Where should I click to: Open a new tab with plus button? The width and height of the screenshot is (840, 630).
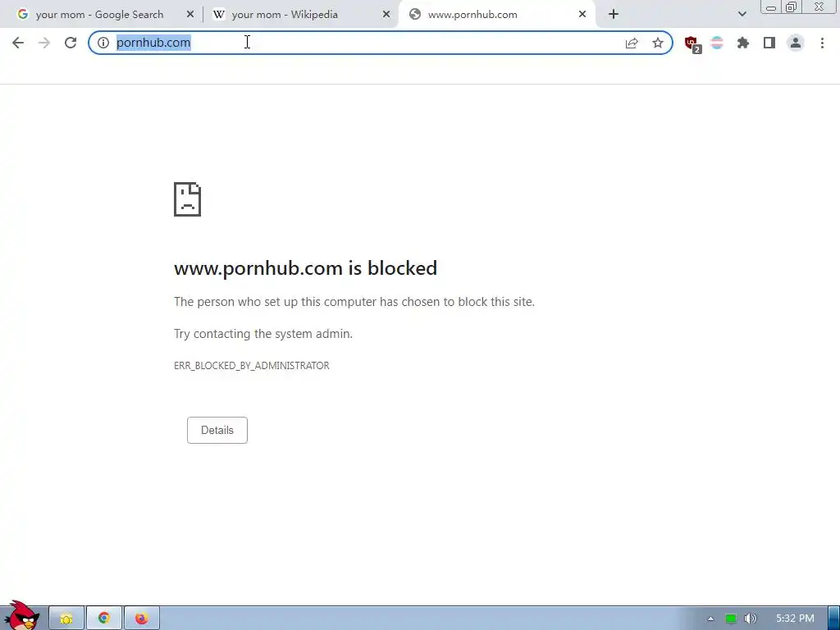(x=614, y=15)
